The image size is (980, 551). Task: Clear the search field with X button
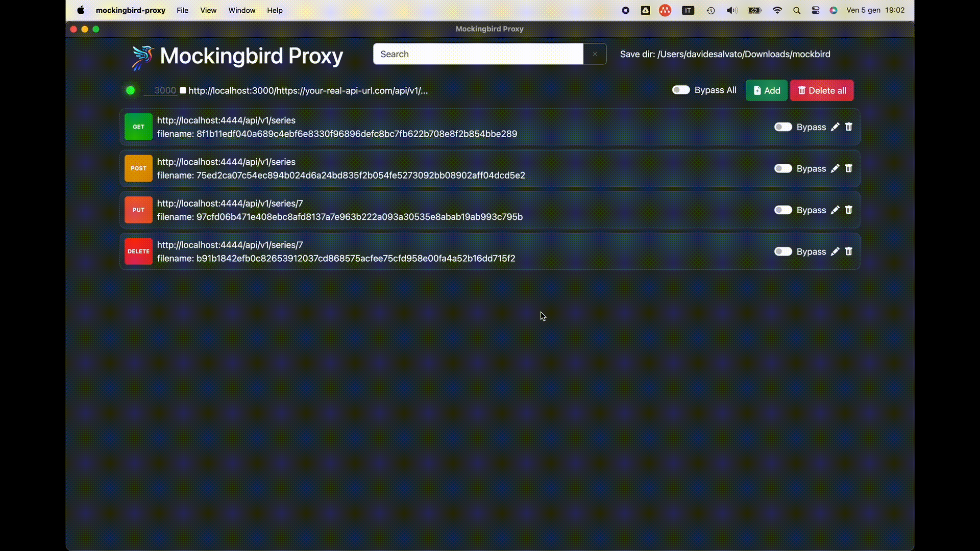click(595, 54)
